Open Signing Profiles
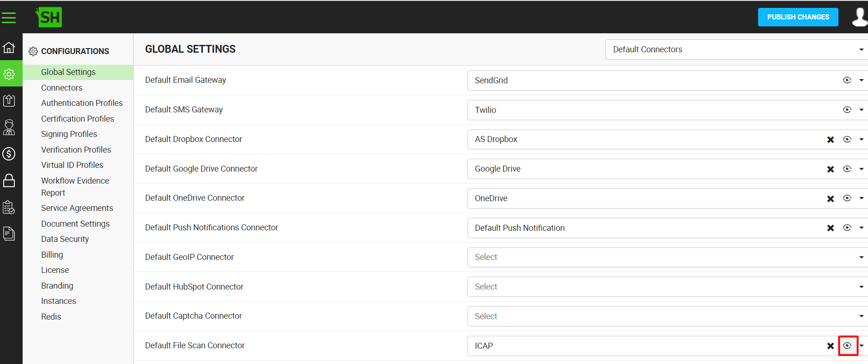 click(69, 134)
